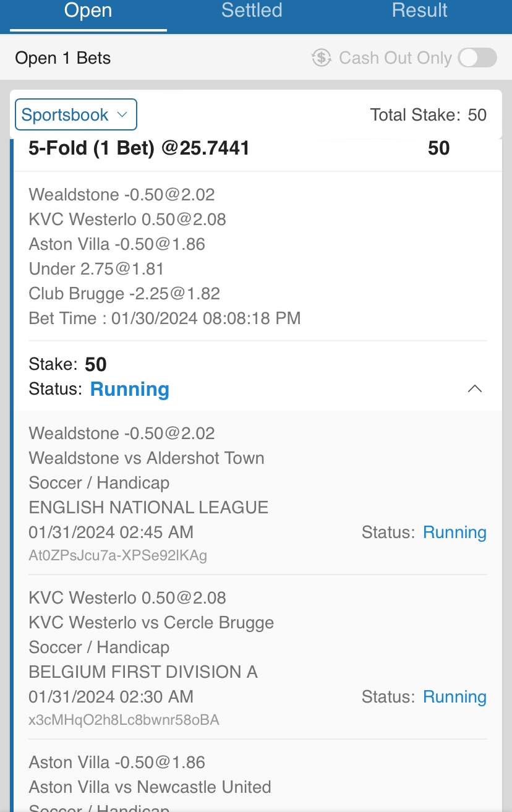Select the Aston Villa vs Newcastle United match

150,787
